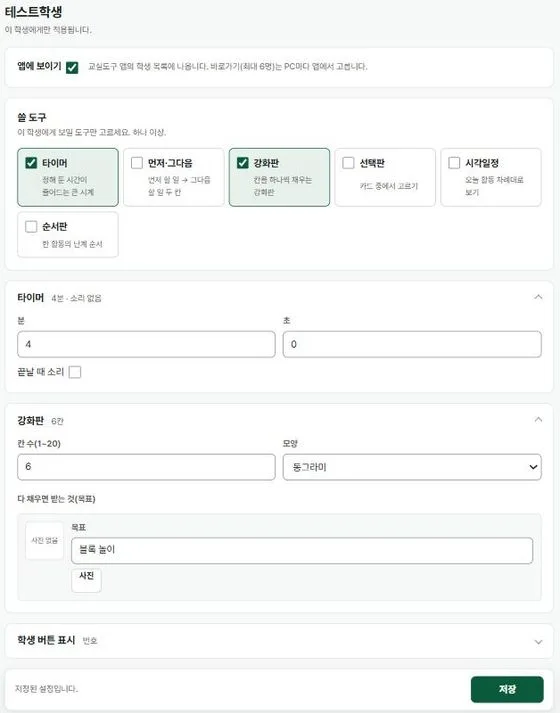This screenshot has height=713, width=560.
Task: Click the 저장된 설정입니다. status text
Action: point(46,689)
